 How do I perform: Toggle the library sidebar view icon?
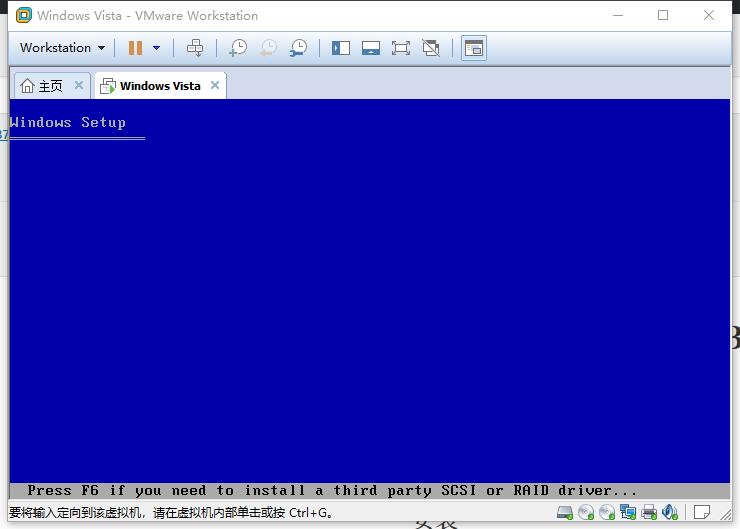pyautogui.click(x=341, y=48)
